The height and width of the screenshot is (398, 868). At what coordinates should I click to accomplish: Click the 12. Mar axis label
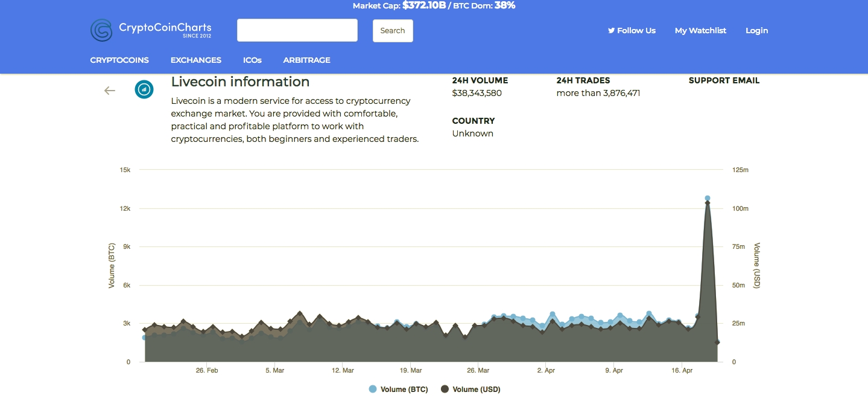tap(343, 370)
